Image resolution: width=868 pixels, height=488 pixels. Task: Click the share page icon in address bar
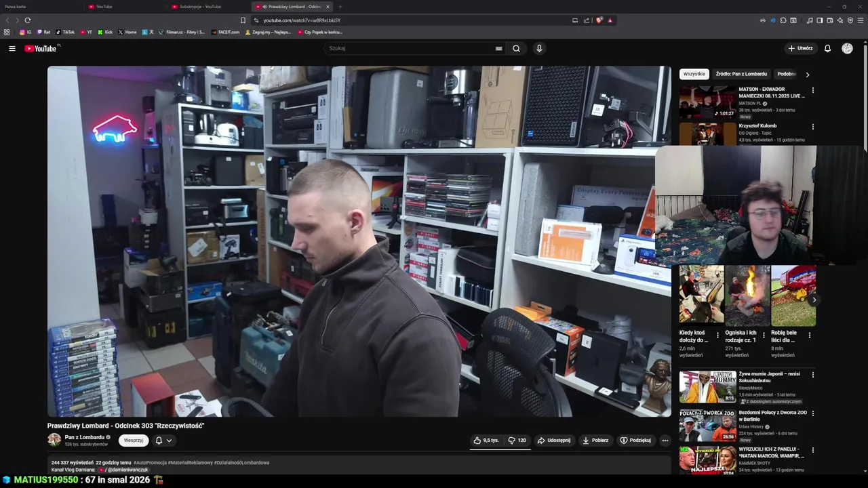587,20
